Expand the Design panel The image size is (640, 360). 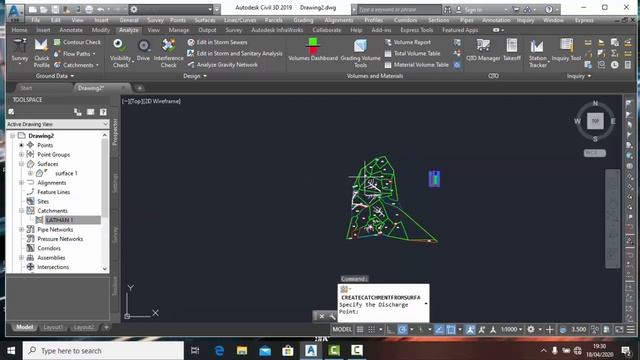[195, 76]
